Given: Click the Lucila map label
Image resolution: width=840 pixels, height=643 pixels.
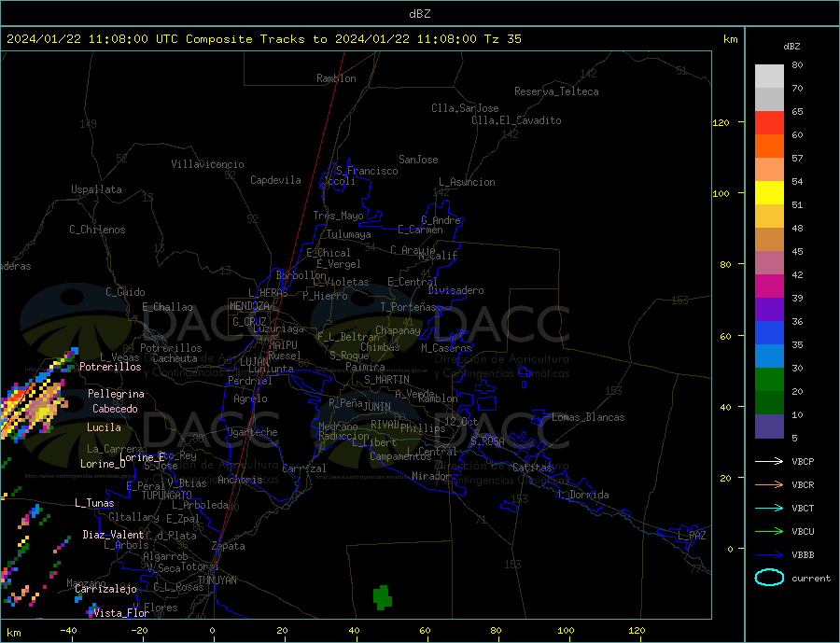Looking at the screenshot, I should pos(104,427).
